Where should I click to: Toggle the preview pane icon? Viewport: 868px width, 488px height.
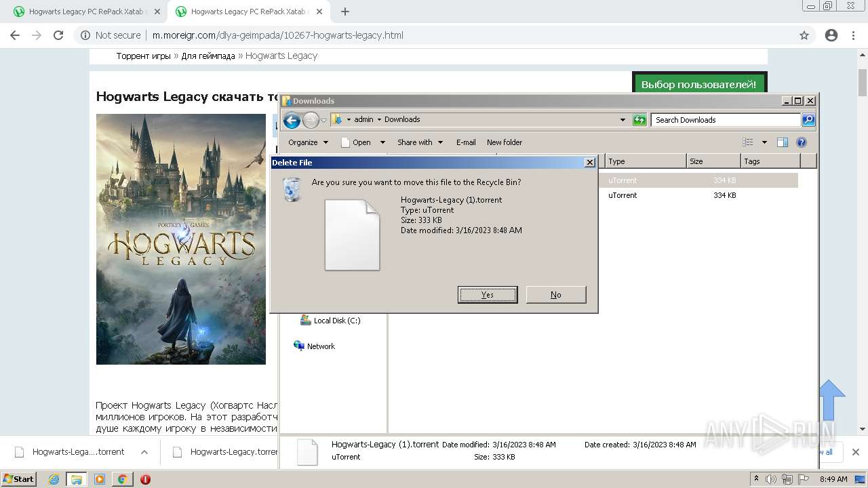pyautogui.click(x=783, y=142)
